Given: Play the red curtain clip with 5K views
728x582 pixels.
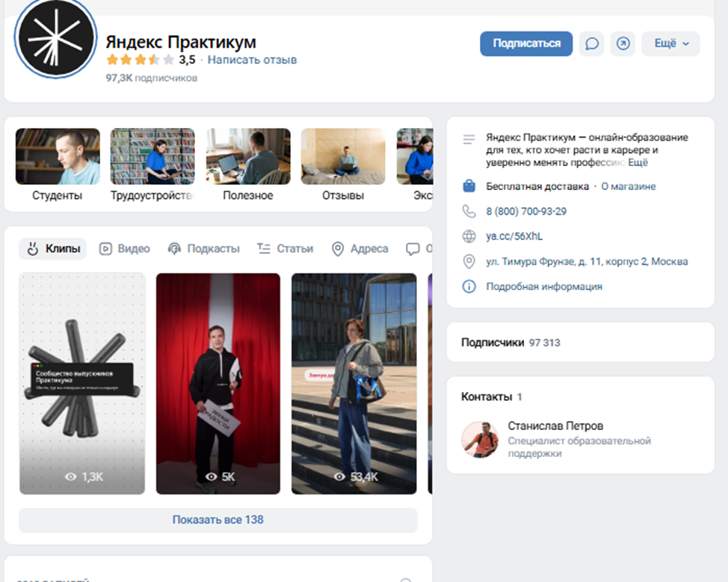Looking at the screenshot, I should tap(218, 384).
